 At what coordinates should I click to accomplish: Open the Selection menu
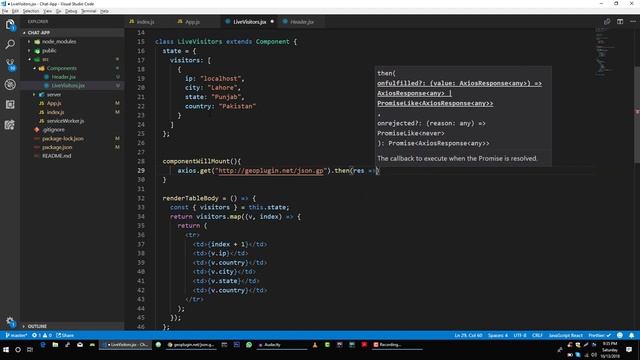[31, 11]
